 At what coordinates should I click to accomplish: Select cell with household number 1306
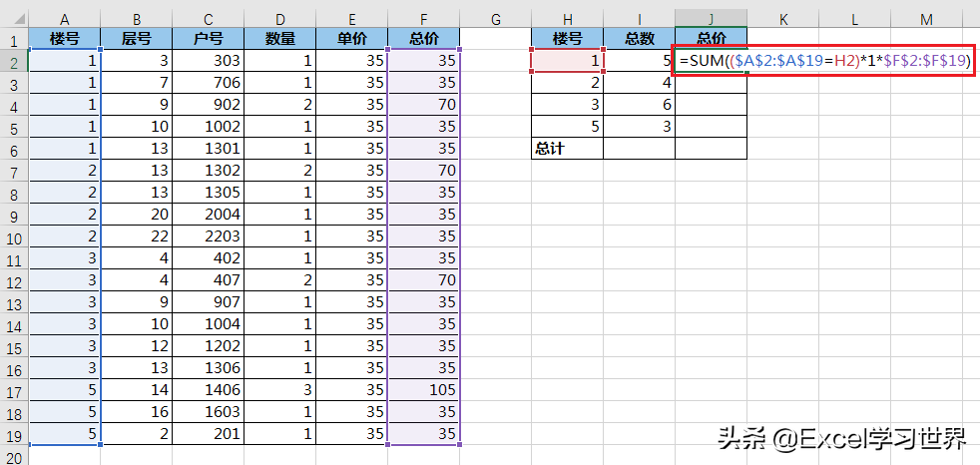click(209, 367)
